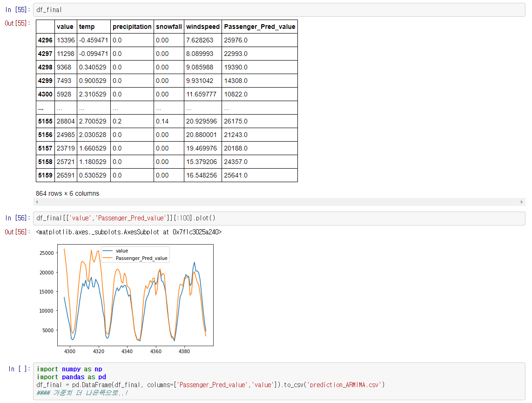The image size is (532, 403).
Task: Click the In [55] input prompt
Action: pos(18,10)
